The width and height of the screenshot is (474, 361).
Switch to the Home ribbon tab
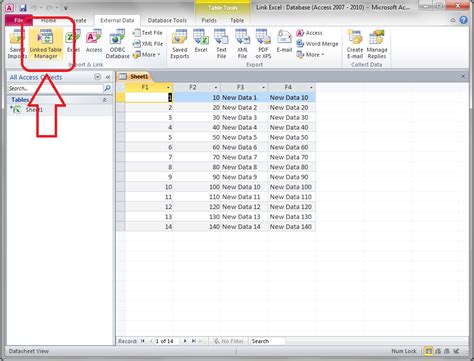tap(48, 20)
